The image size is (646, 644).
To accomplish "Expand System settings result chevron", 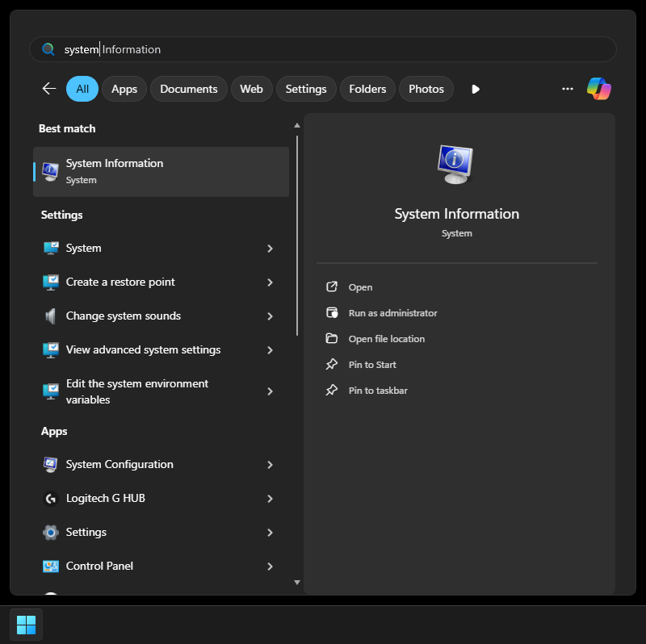I will [270, 249].
